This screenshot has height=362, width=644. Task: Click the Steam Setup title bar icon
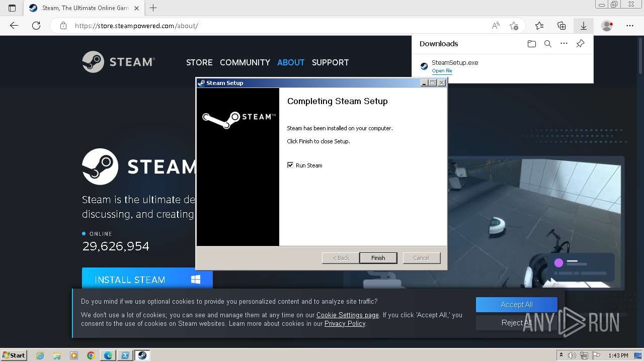pyautogui.click(x=201, y=83)
